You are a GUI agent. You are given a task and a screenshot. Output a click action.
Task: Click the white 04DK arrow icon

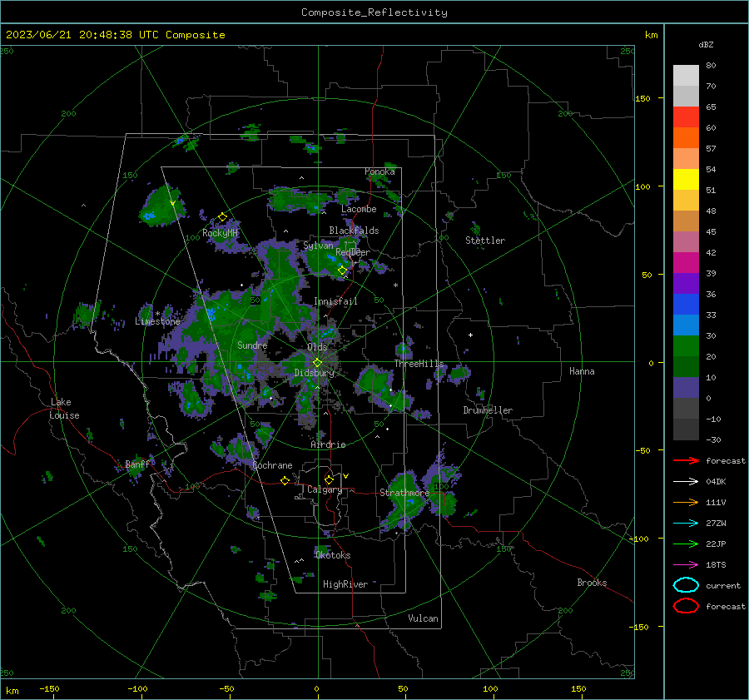[x=686, y=481]
